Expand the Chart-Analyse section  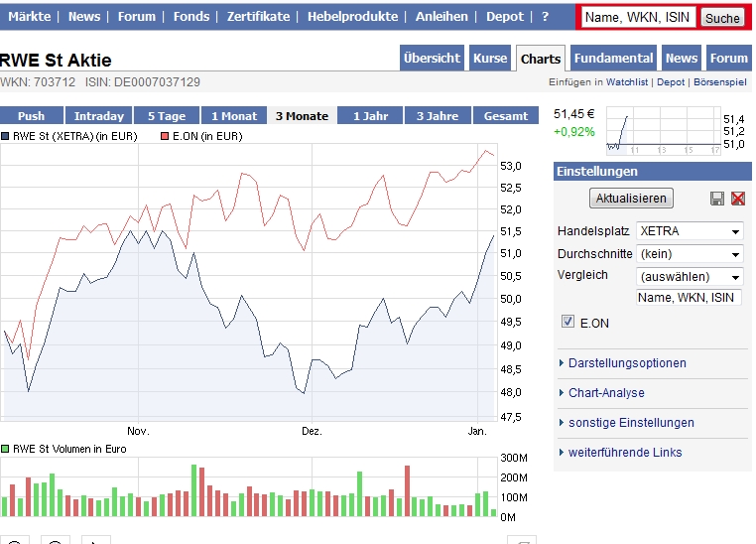[x=605, y=393]
